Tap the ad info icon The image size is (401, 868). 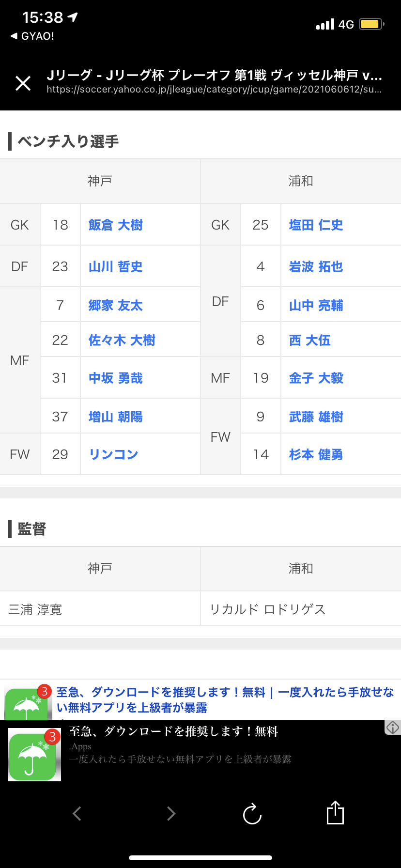393,727
